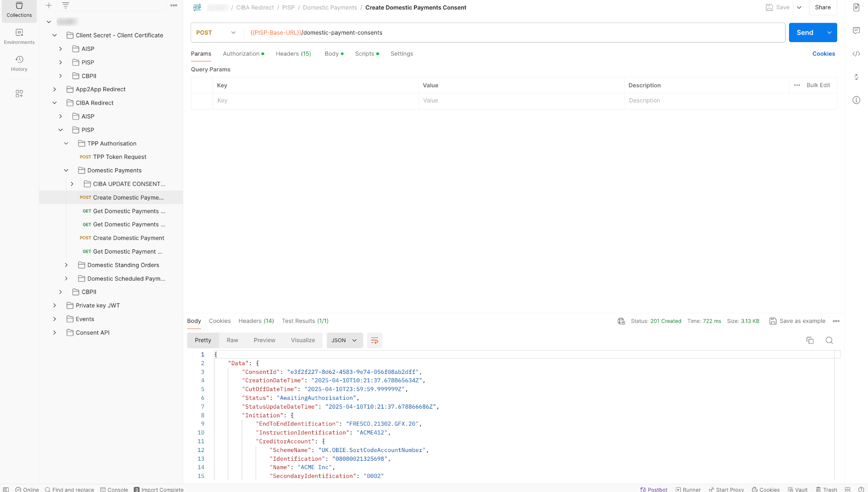
Task: Open the History sidebar panel
Action: click(19, 63)
